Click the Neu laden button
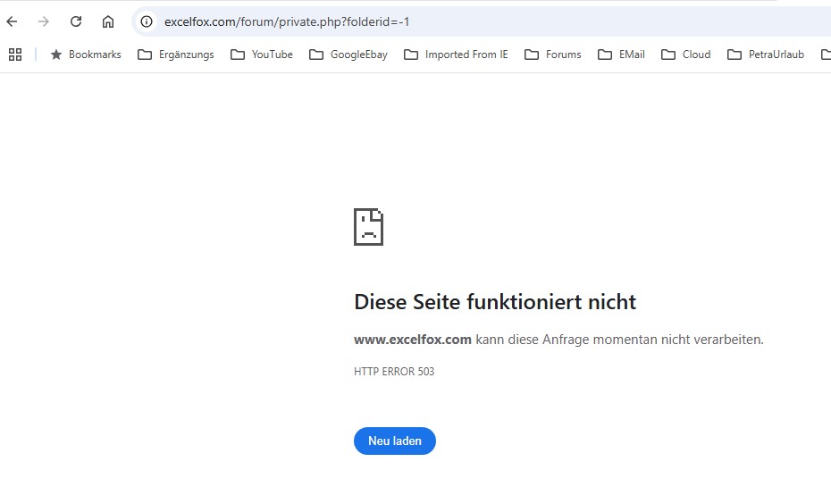The image size is (831, 504). [395, 441]
